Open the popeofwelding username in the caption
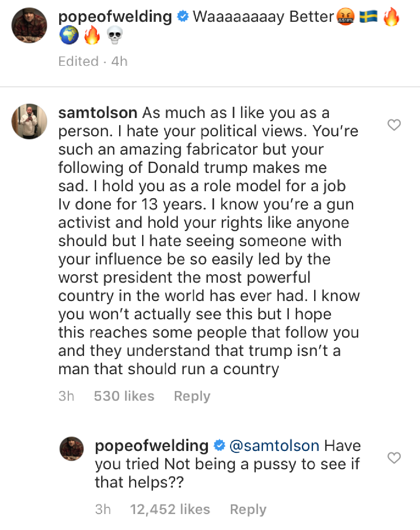 (x=115, y=17)
